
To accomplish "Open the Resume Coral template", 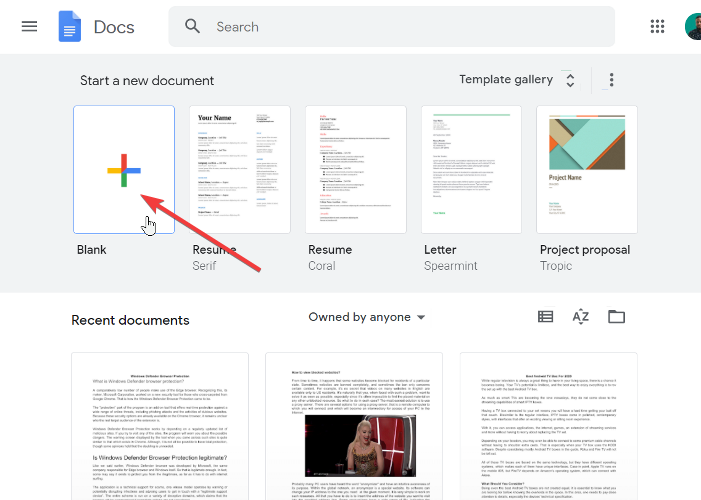I will click(356, 169).
